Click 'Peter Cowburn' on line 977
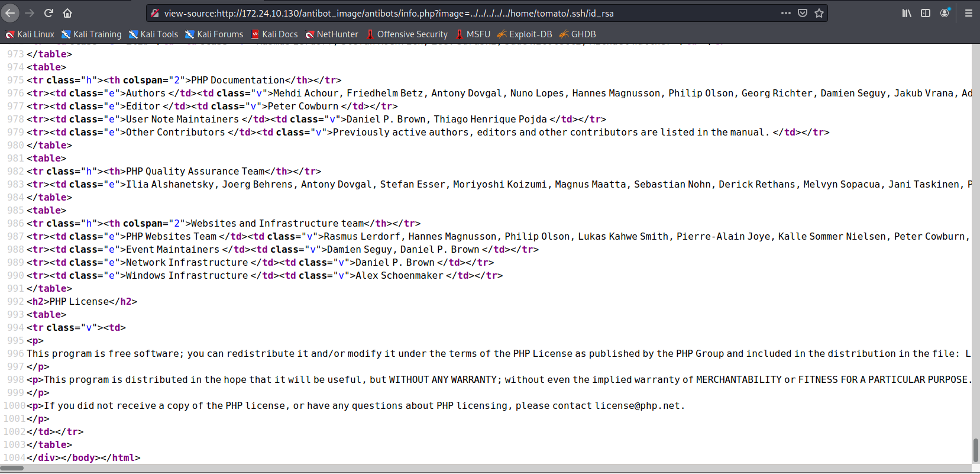The height and width of the screenshot is (474, 980). coord(303,106)
